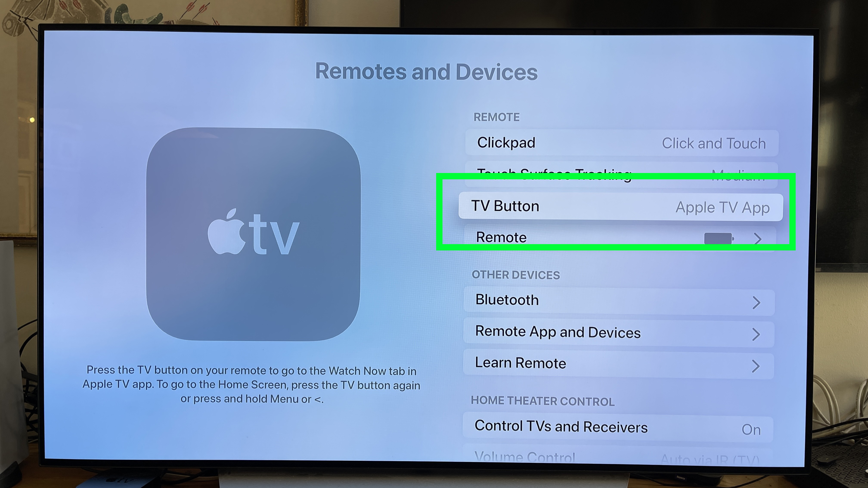Select the TV Button setting row
Viewport: 868px width, 488px height.
coord(620,205)
